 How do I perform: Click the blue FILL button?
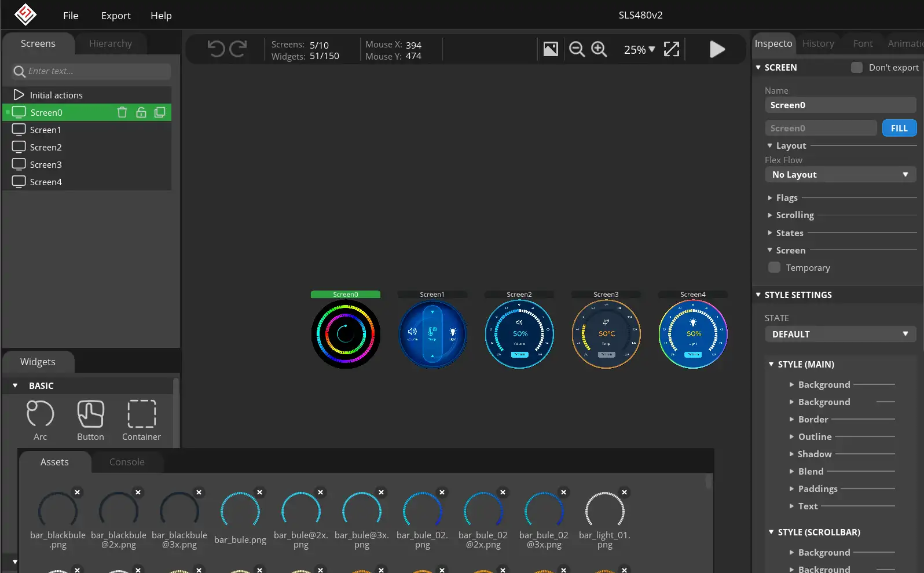pos(899,128)
